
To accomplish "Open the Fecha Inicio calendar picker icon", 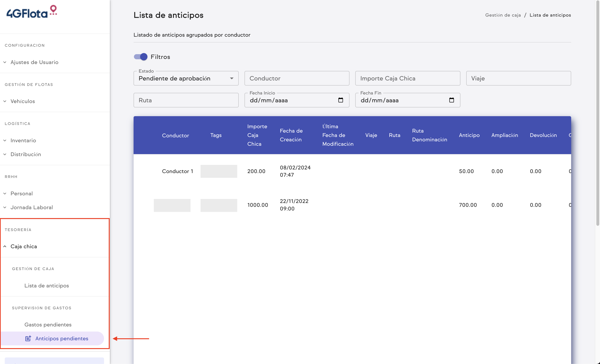I will 341,100.
